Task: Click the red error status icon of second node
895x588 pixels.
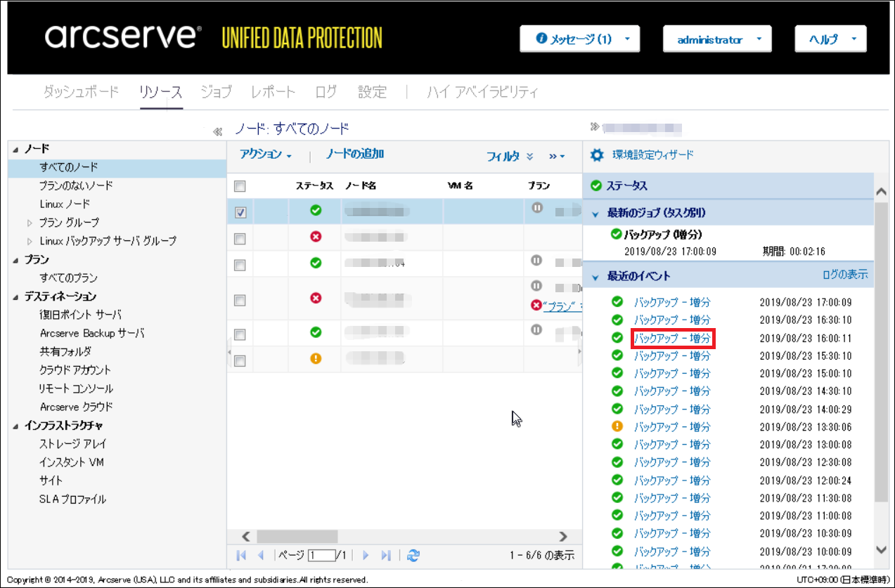Action: click(x=316, y=237)
